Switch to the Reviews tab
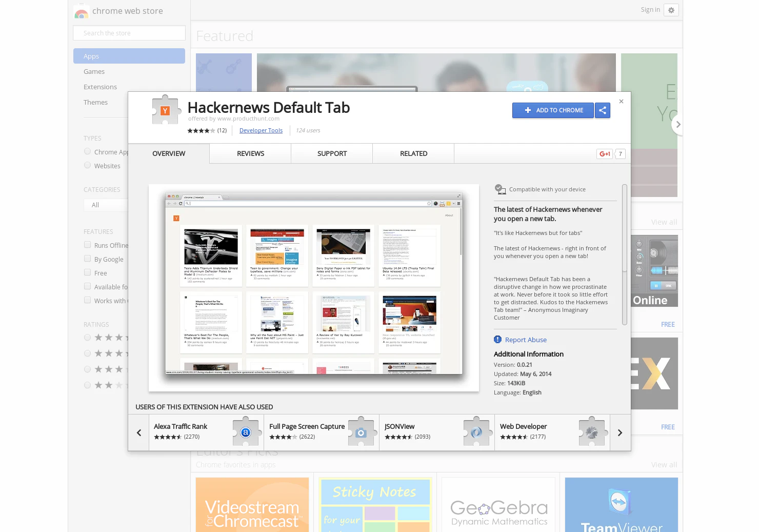Image resolution: width=759 pixels, height=532 pixels. click(250, 153)
